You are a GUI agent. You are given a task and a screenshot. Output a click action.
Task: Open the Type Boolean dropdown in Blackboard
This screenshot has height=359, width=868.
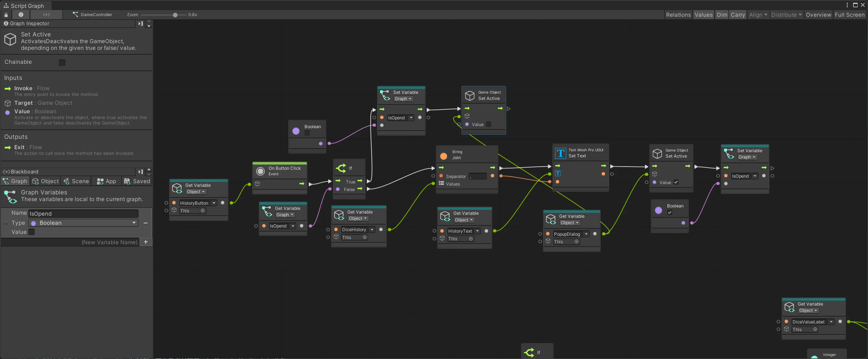(x=84, y=223)
